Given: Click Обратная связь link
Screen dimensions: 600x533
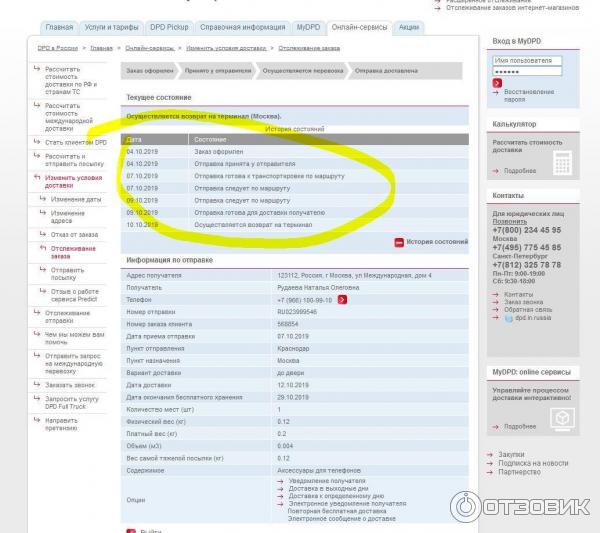Looking at the screenshot, I should 528,310.
